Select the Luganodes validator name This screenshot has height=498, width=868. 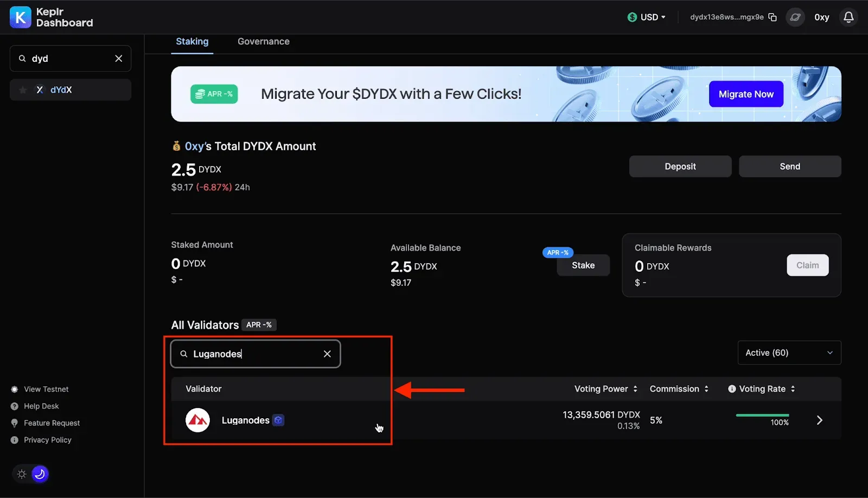point(246,420)
